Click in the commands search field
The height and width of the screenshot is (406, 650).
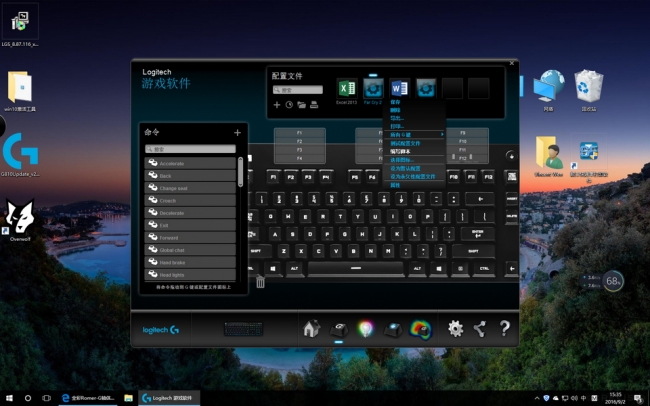(x=190, y=149)
